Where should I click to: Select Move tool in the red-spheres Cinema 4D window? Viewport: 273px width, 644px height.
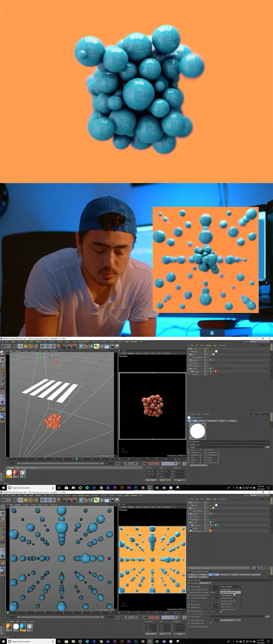(x=20, y=346)
